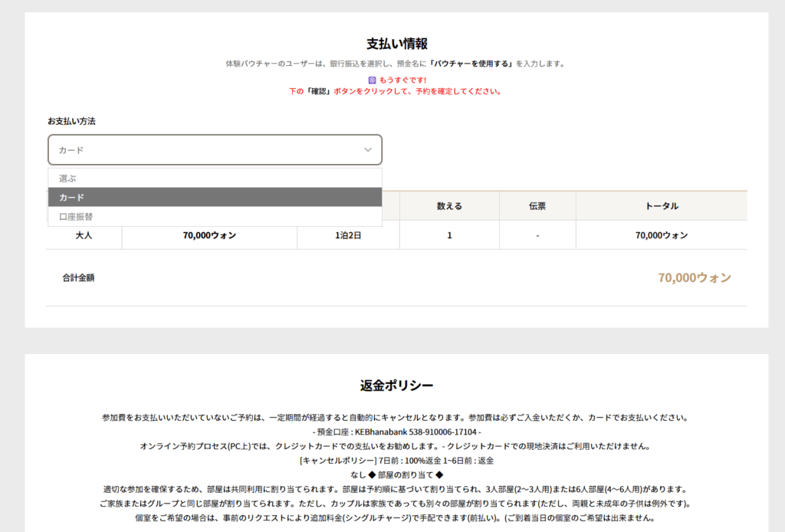Click the 大人 cell in the table row
The height and width of the screenshot is (532, 785).
(84, 235)
